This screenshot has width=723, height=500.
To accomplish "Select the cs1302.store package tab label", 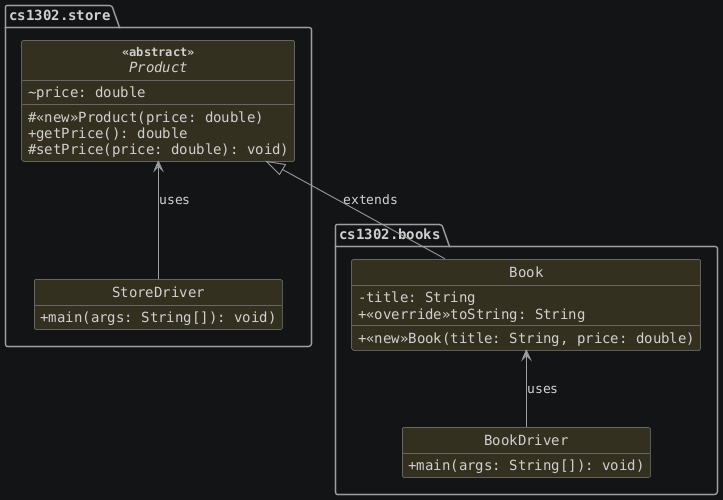I will tap(59, 16).
